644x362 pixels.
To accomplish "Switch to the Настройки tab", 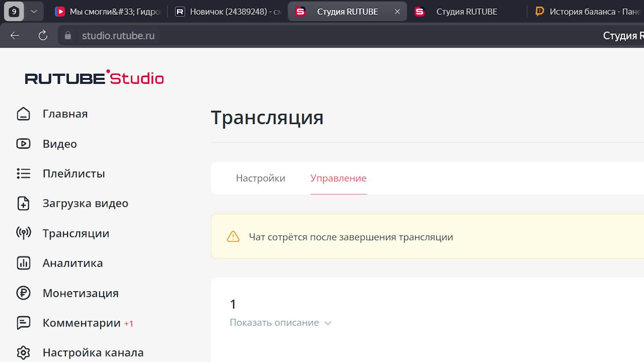I will point(261,178).
